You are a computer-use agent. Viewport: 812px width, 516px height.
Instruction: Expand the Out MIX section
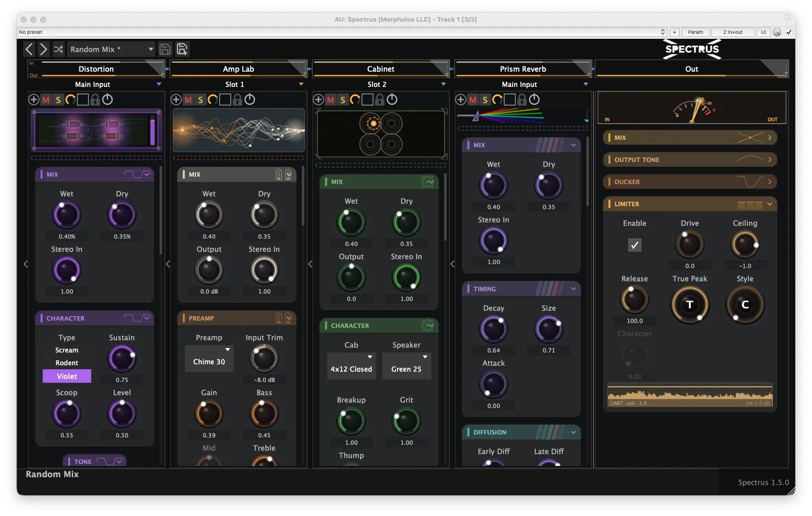tap(690, 137)
